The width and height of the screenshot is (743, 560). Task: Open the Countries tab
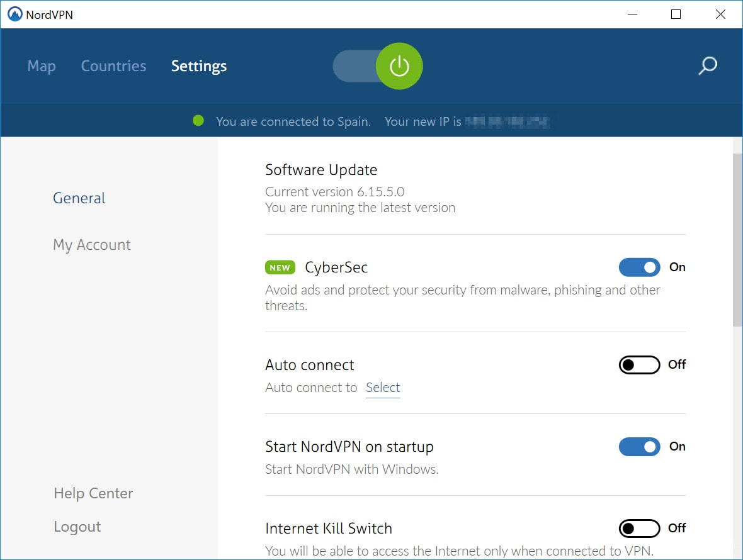[114, 66]
